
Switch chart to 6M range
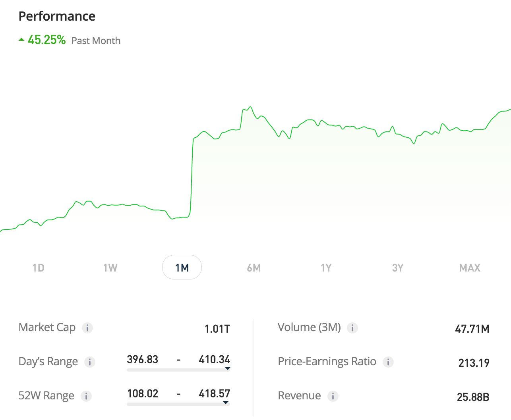(254, 268)
